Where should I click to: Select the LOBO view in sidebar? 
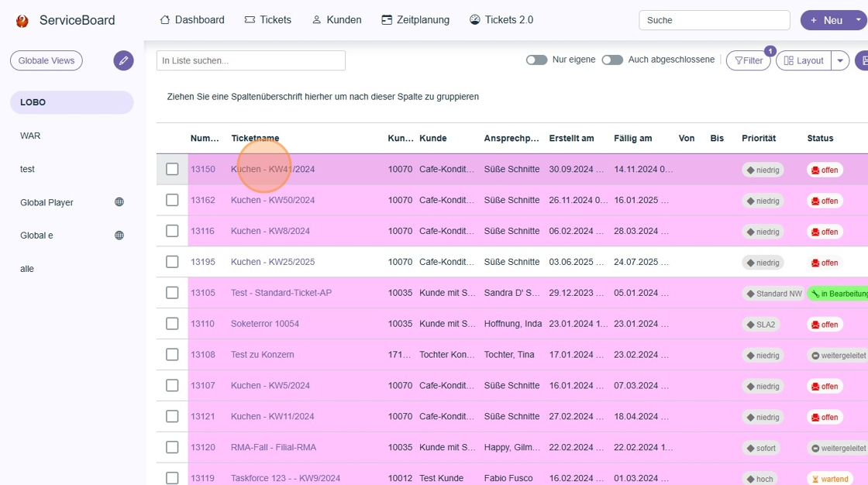click(x=72, y=102)
